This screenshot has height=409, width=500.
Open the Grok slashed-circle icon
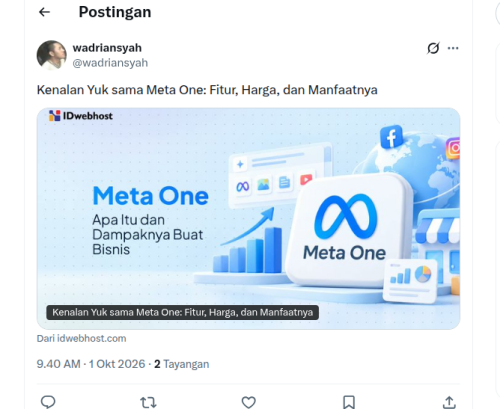(x=433, y=48)
